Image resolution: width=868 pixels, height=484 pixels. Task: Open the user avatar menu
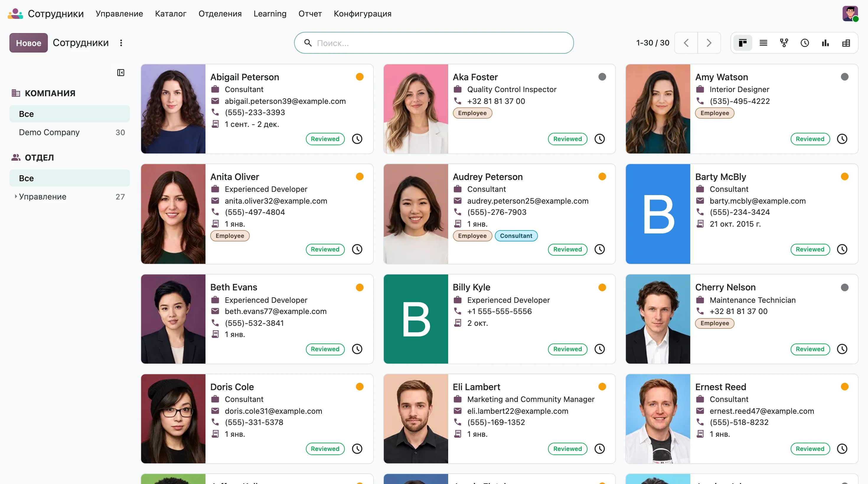[850, 14]
